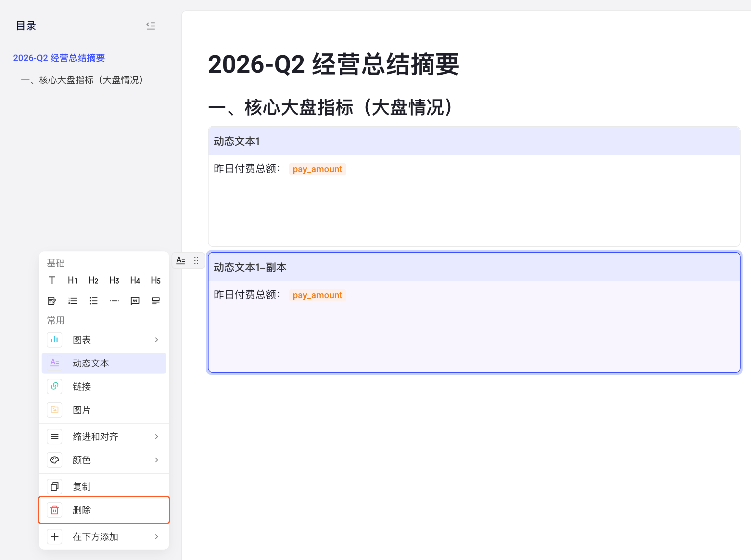Click 昨日付费总额 text in 动态文本1-副本
This screenshot has height=560, width=751.
point(247,295)
